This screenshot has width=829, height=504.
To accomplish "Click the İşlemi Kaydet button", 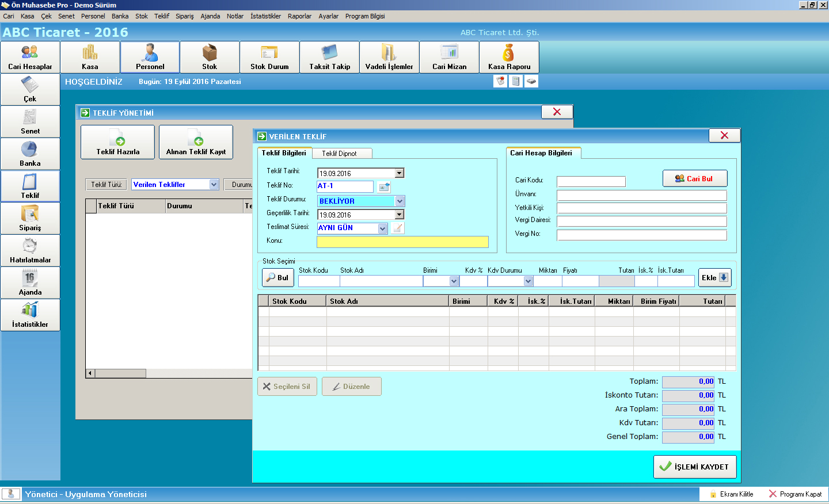I will [x=695, y=467].
